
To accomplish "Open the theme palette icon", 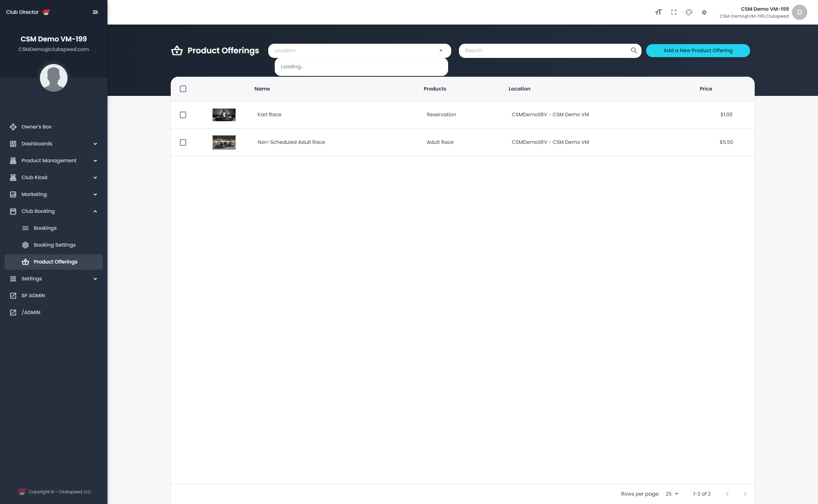I will [689, 12].
